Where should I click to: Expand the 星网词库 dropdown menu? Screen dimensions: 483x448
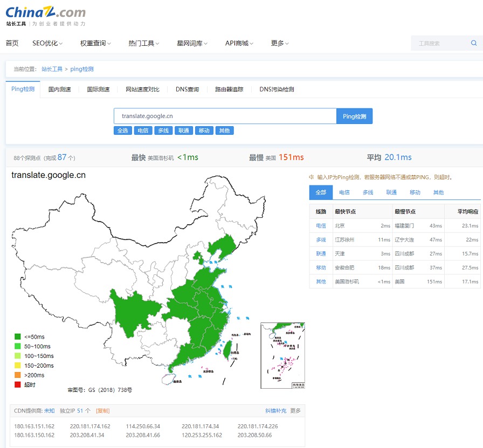tap(192, 43)
